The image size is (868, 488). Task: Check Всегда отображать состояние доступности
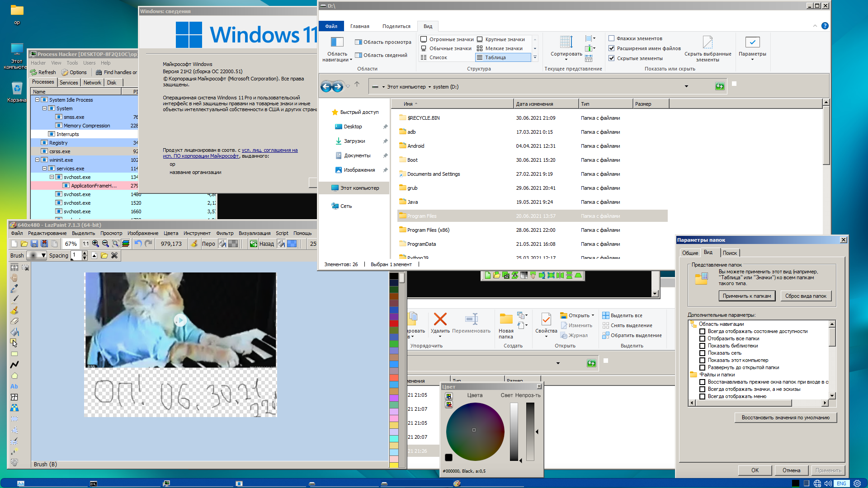(x=702, y=332)
